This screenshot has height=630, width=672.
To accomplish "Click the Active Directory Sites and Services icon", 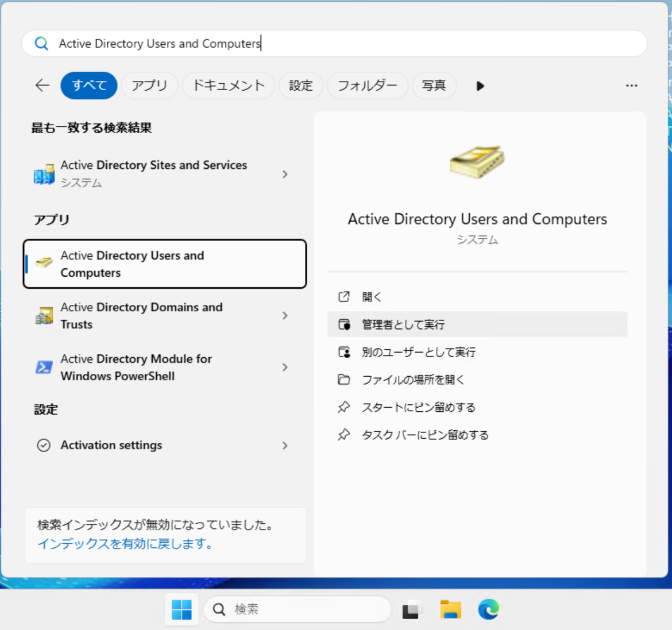I will click(x=44, y=174).
